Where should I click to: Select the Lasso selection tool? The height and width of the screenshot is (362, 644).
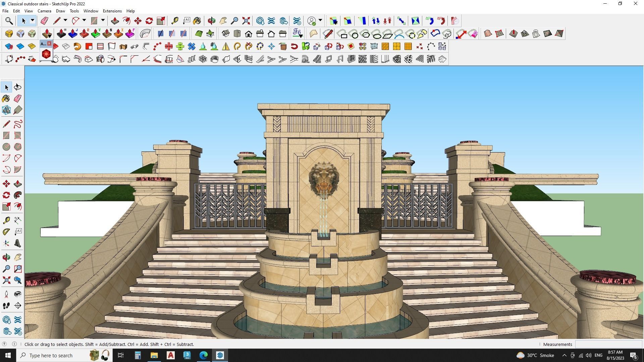click(x=17, y=87)
